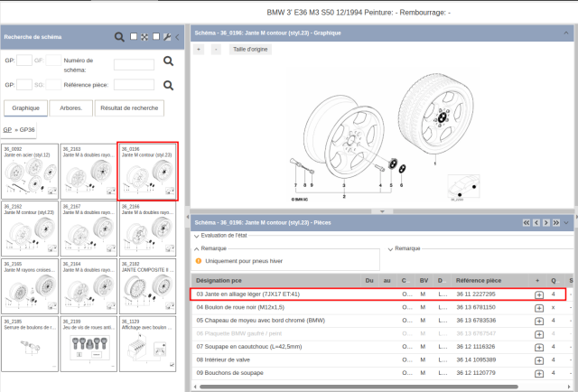Go back to GP breadcrumb link
The height and width of the screenshot is (392, 578).
point(7,130)
